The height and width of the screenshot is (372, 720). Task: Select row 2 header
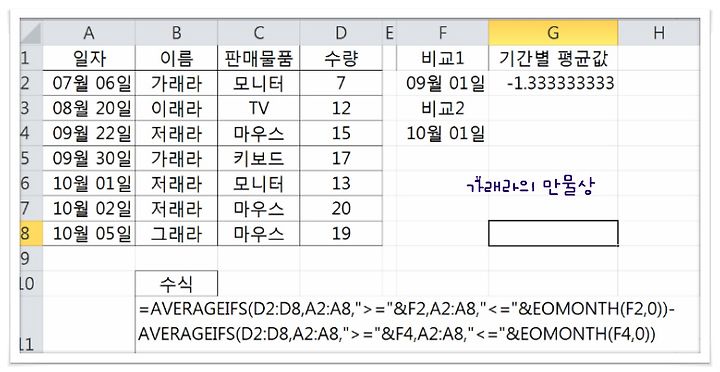[x=31, y=83]
